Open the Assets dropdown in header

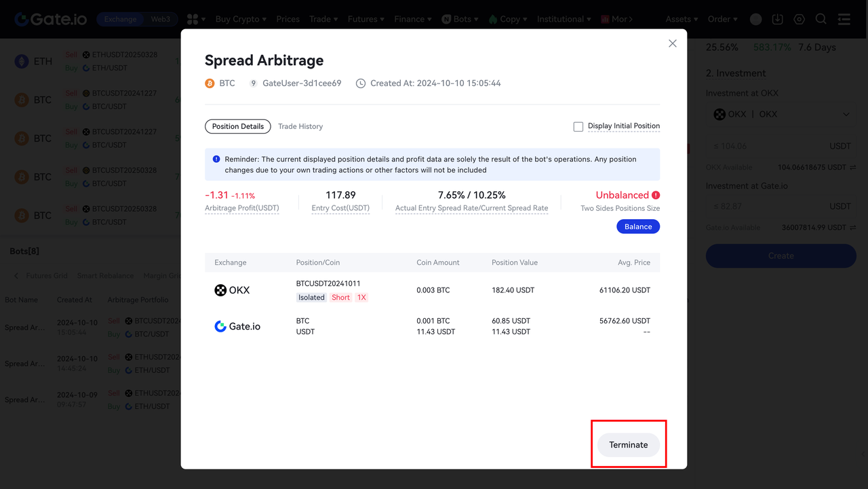[x=682, y=19]
